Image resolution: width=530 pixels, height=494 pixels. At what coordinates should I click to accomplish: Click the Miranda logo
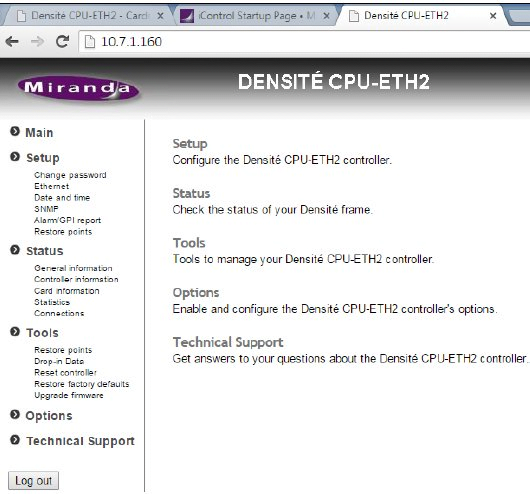point(78,88)
